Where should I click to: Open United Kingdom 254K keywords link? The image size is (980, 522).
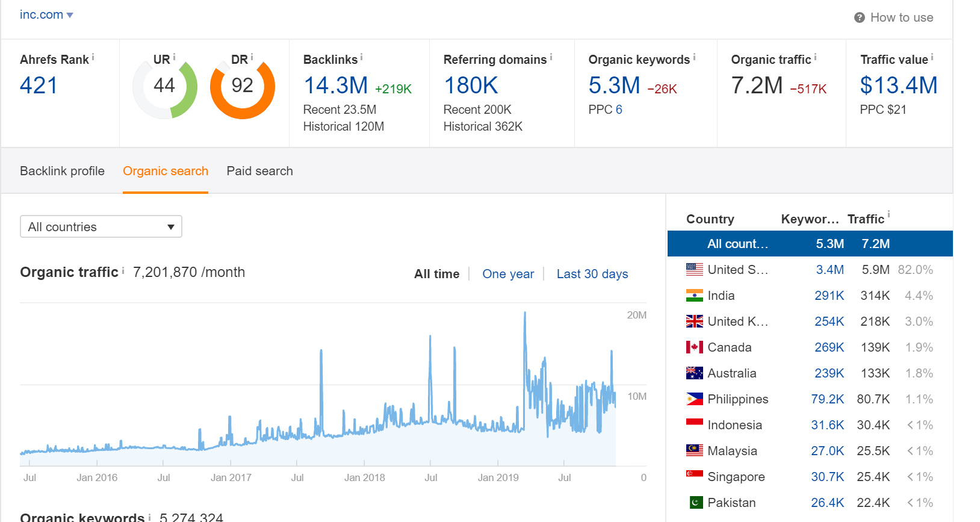pos(830,322)
